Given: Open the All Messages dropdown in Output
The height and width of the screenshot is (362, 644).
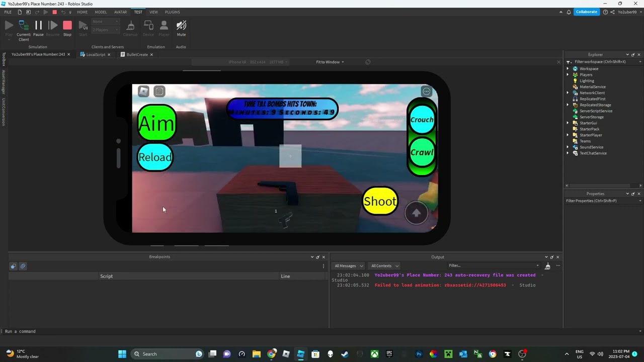Looking at the screenshot, I should point(349,265).
